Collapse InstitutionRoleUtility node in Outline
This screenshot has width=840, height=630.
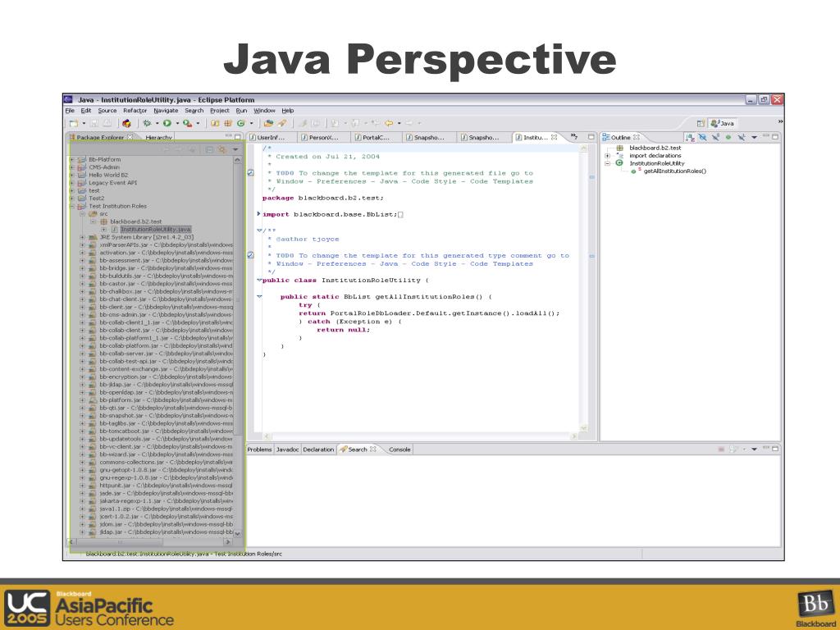coord(608,163)
